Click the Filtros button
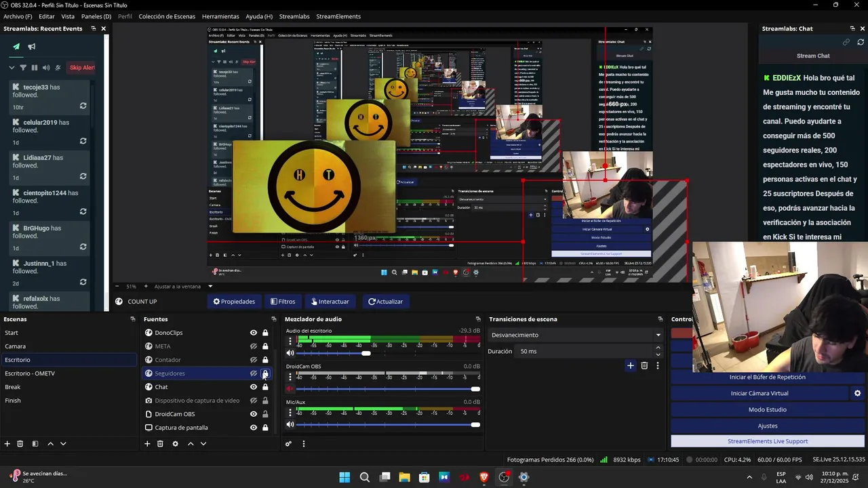Image resolution: width=868 pixels, height=488 pixels. [283, 302]
